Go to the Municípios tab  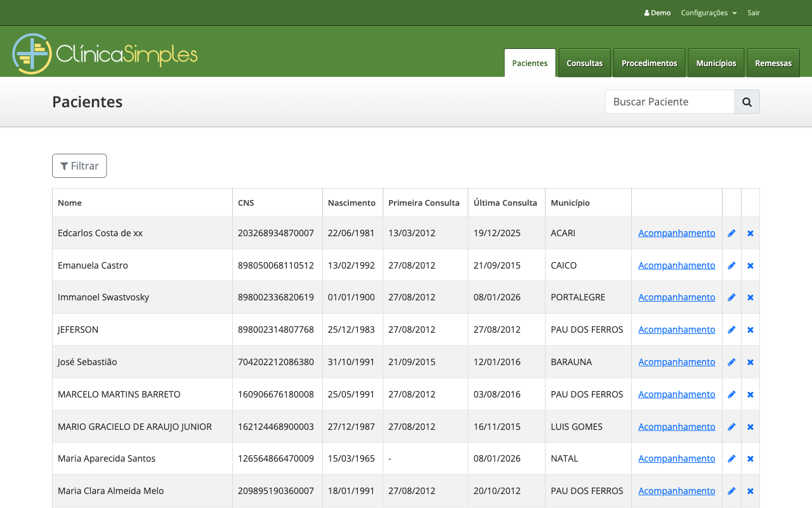[716, 63]
